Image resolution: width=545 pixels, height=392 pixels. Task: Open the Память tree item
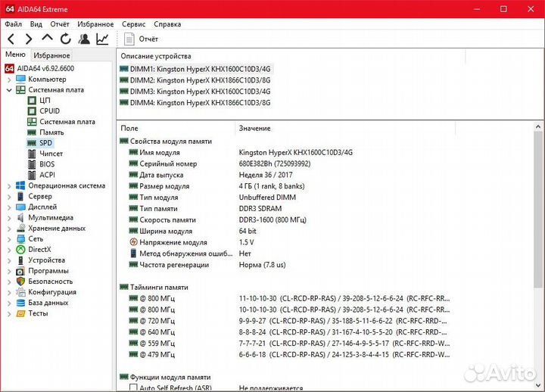click(51, 132)
